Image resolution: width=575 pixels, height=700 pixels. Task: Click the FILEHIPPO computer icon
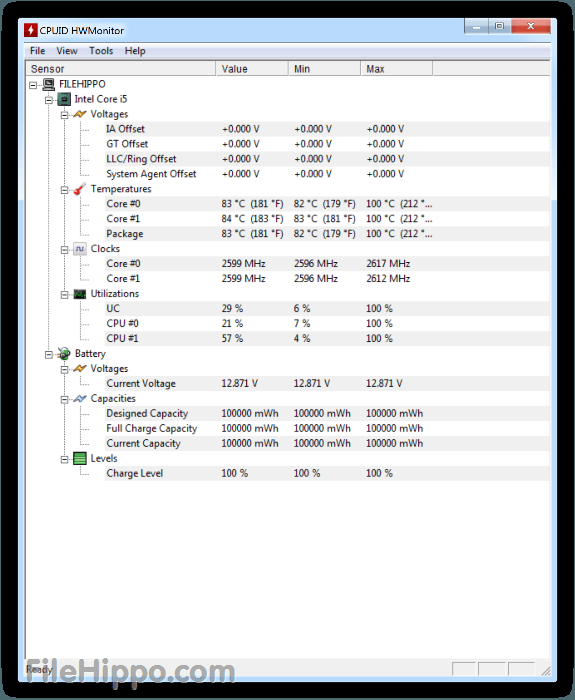[x=48, y=84]
